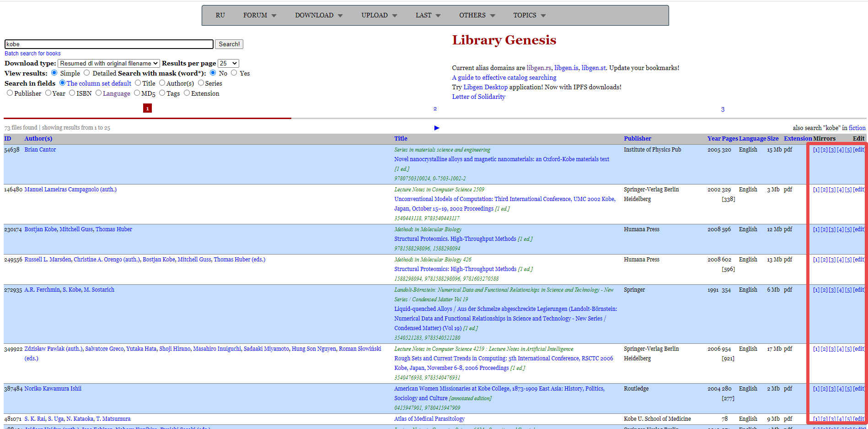Sort by Language column header
This screenshot has width=868, height=429.
[752, 138]
